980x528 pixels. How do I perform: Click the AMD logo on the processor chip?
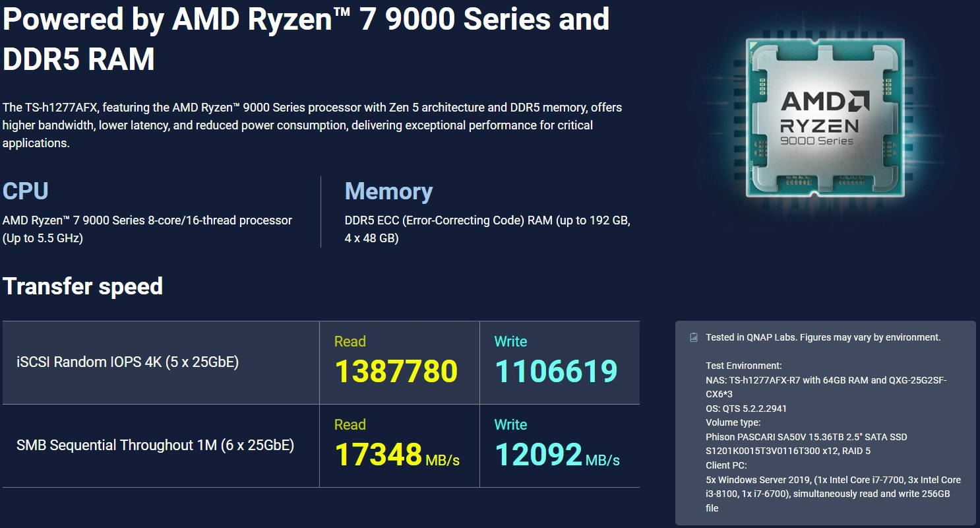point(824,102)
